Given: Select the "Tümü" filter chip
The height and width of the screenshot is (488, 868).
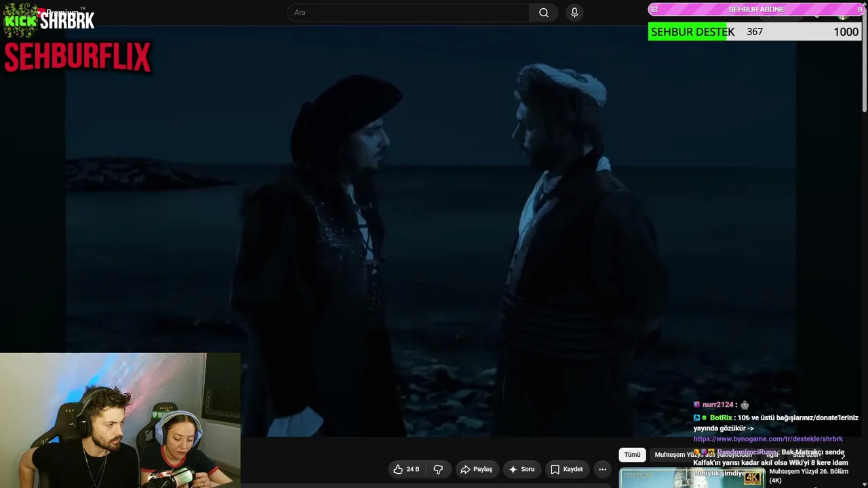Looking at the screenshot, I should point(632,455).
